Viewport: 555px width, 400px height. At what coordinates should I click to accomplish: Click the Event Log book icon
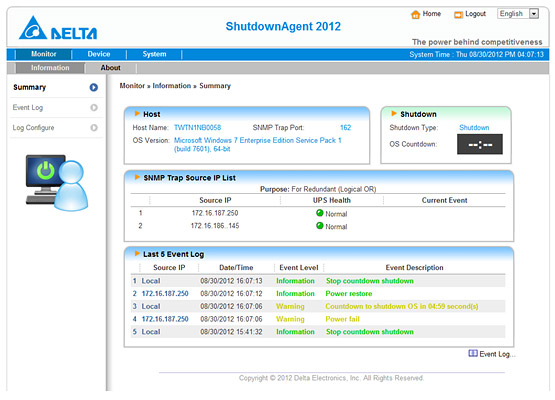pos(473,354)
